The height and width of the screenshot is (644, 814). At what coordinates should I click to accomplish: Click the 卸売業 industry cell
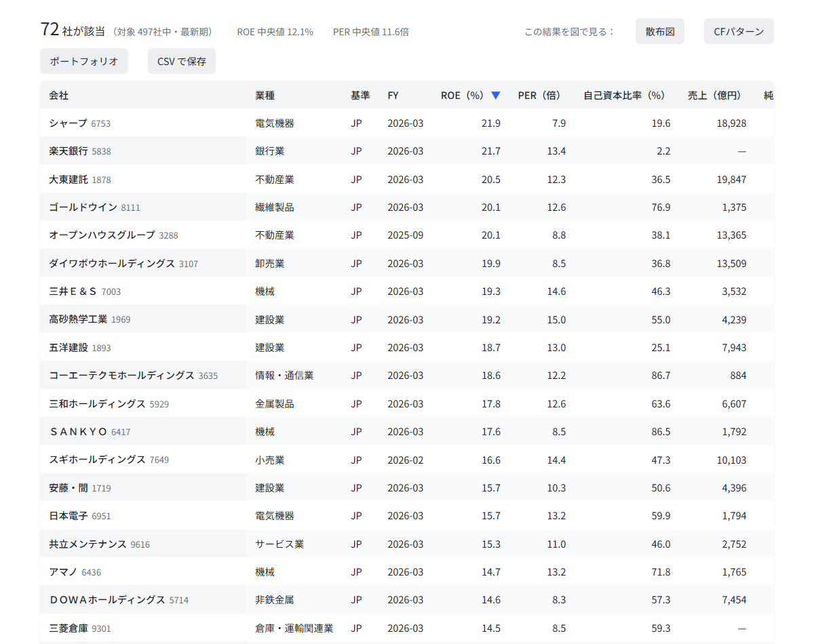[x=270, y=264]
